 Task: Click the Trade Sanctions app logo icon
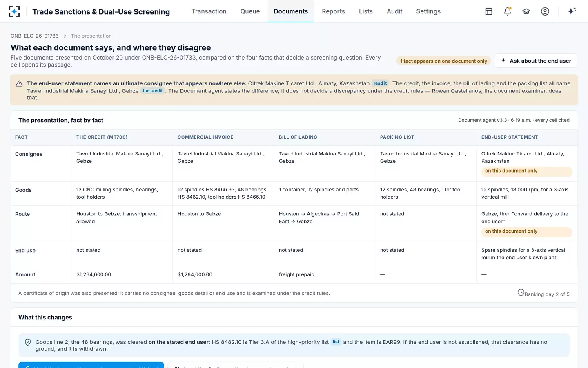point(14,11)
